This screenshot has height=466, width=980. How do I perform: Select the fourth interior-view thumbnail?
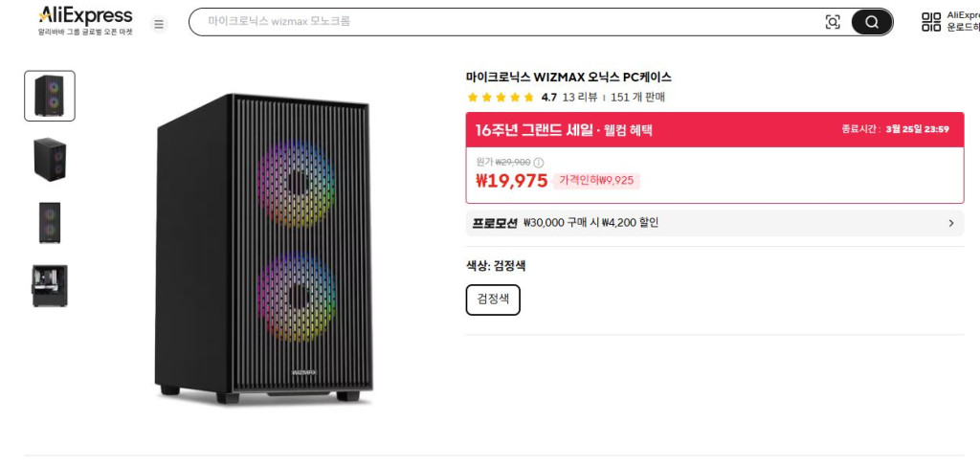coord(50,285)
